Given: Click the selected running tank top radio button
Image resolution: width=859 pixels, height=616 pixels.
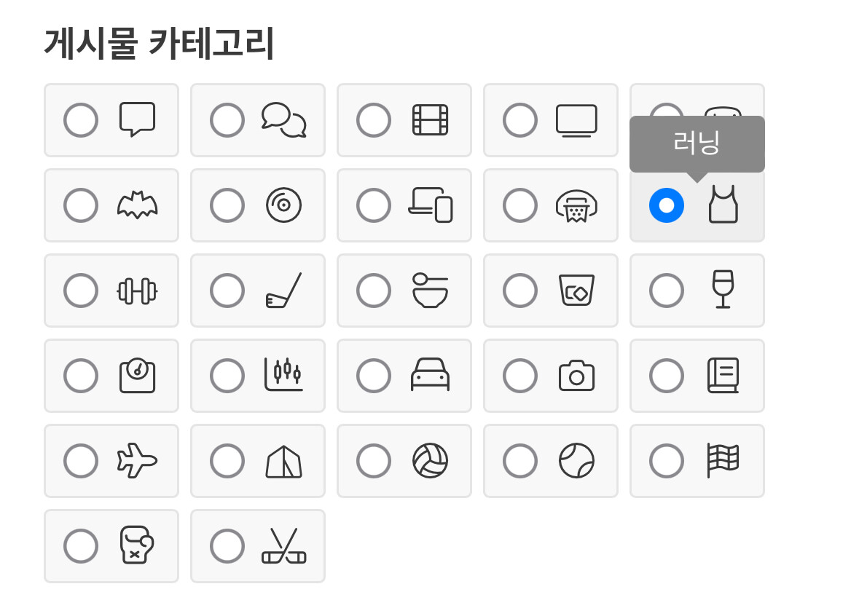Looking at the screenshot, I should tap(667, 205).
